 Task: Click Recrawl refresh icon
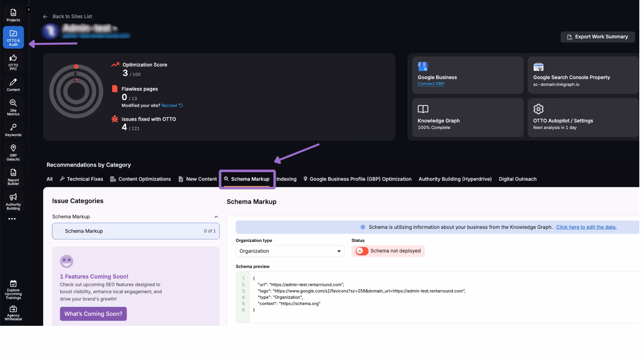pyautogui.click(x=181, y=105)
